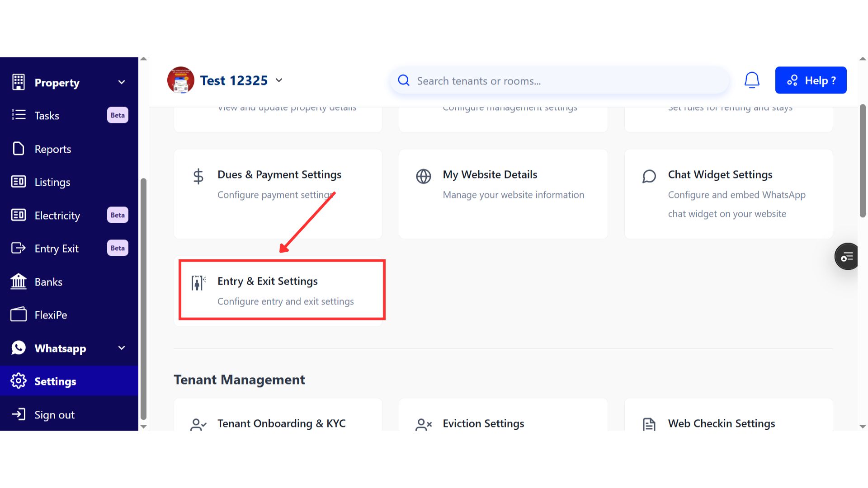
Task: Click the globe icon for My Website Details
Action: click(424, 176)
